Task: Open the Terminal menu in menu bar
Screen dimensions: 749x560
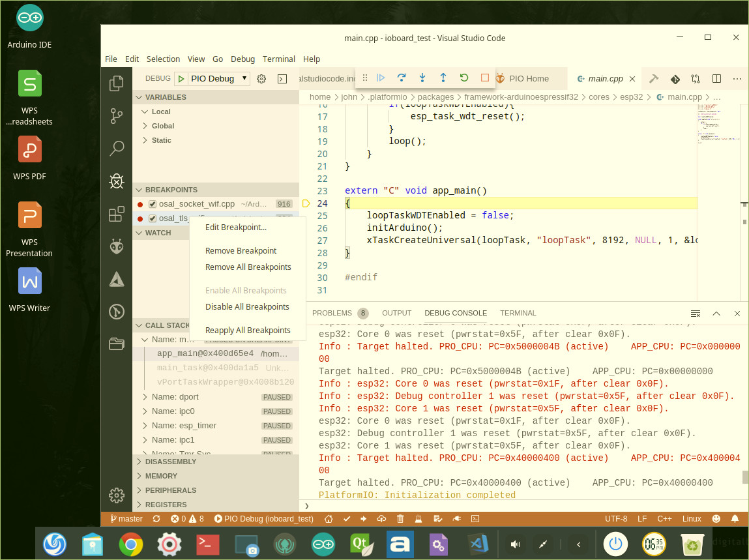Action: click(x=278, y=59)
